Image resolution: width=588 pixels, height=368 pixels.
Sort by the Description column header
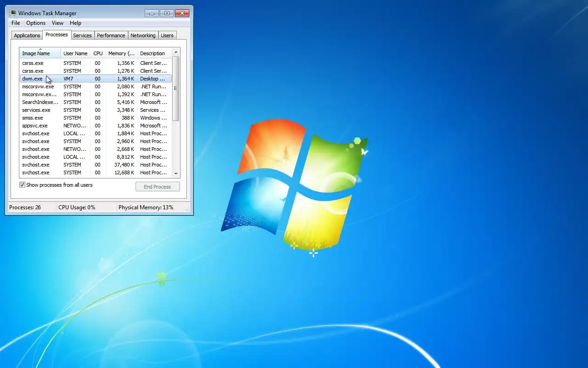tap(154, 53)
